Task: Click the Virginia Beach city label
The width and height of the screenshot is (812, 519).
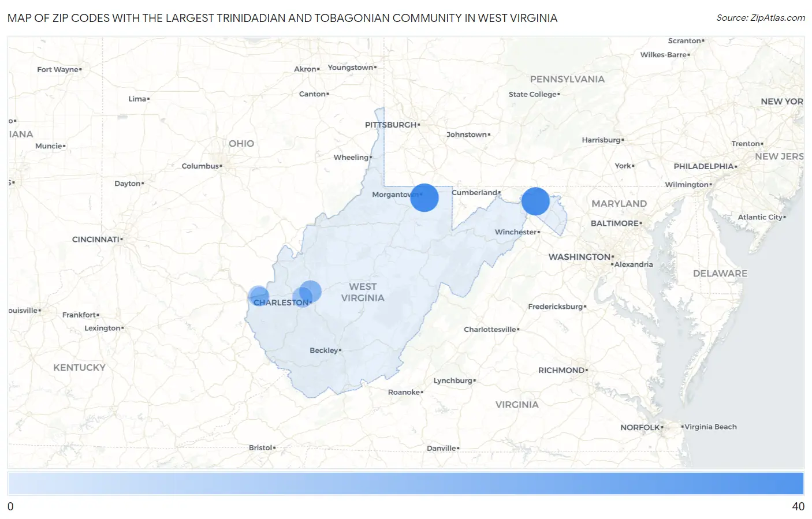Action: click(x=710, y=427)
